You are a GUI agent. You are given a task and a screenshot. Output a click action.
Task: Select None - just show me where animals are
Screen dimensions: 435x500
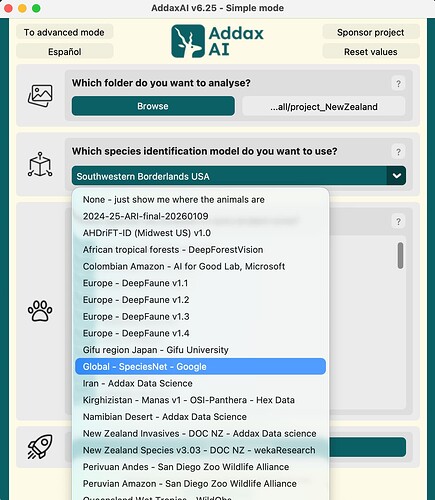point(200,200)
